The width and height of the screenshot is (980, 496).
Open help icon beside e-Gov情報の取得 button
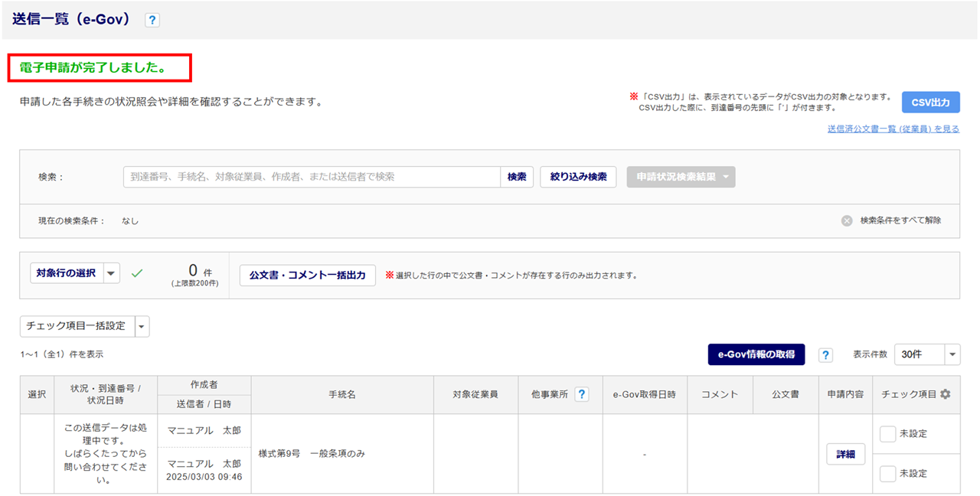825,354
